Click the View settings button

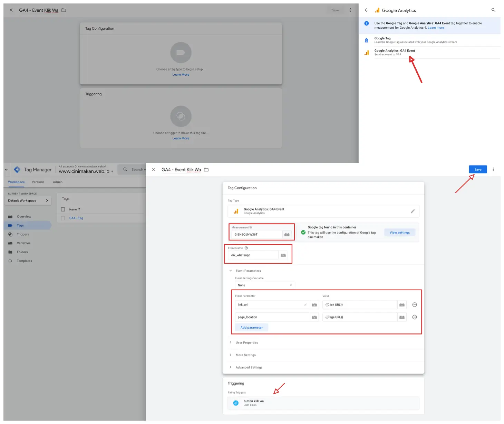[x=400, y=233]
